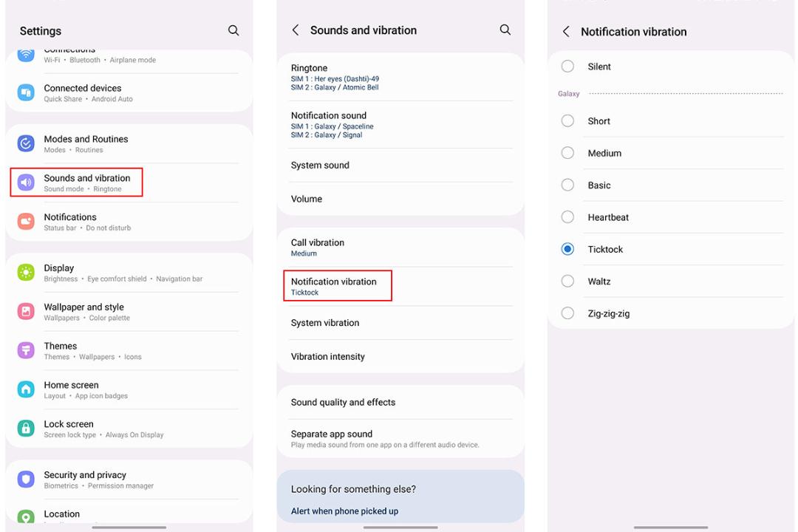Open Themes label in Settings
The width and height of the screenshot is (798, 532).
pos(60,346)
